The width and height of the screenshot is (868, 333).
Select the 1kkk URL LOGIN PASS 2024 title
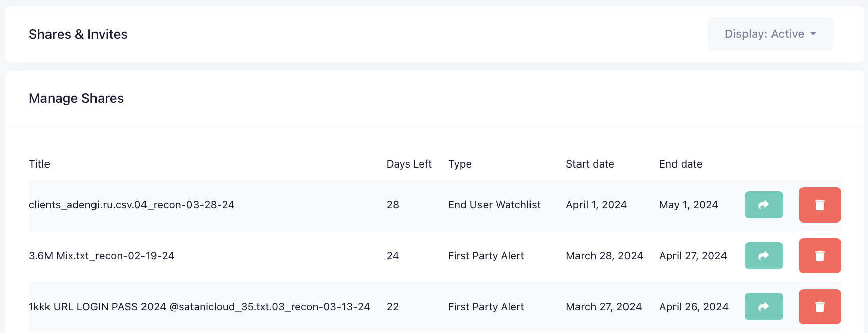pos(199,307)
